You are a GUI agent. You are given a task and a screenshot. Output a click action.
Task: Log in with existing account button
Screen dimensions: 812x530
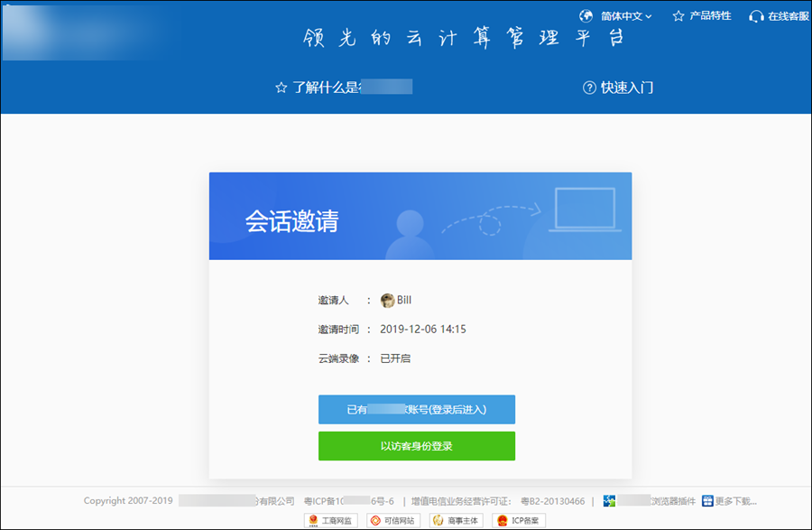point(416,409)
